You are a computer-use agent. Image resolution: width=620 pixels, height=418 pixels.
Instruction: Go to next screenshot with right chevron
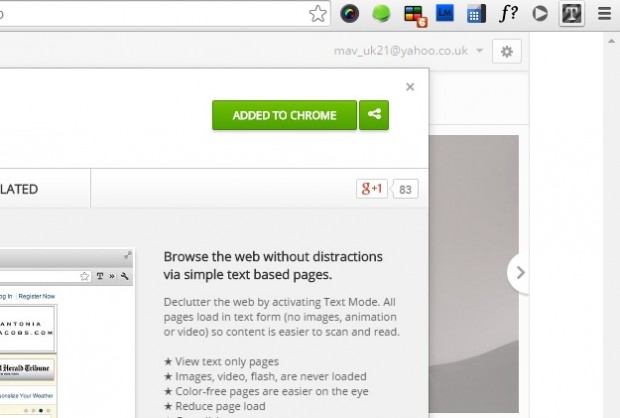point(519,272)
